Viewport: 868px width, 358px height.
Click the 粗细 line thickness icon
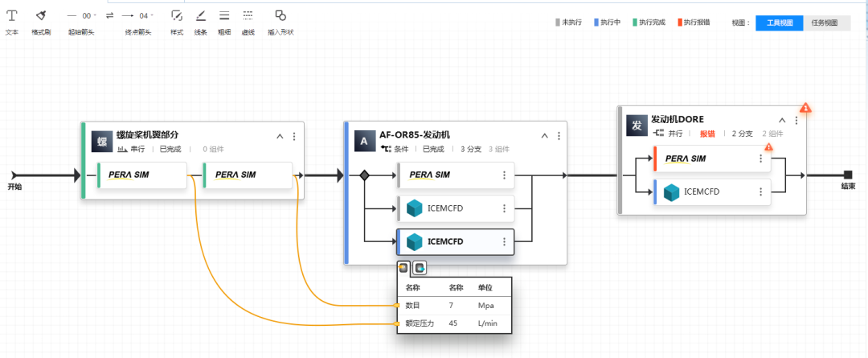tap(224, 16)
